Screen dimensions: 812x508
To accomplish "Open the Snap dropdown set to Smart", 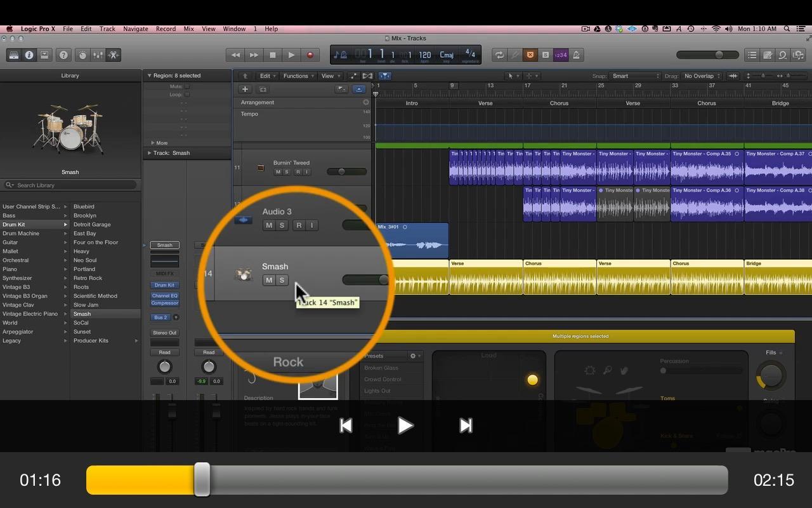I will [x=635, y=76].
